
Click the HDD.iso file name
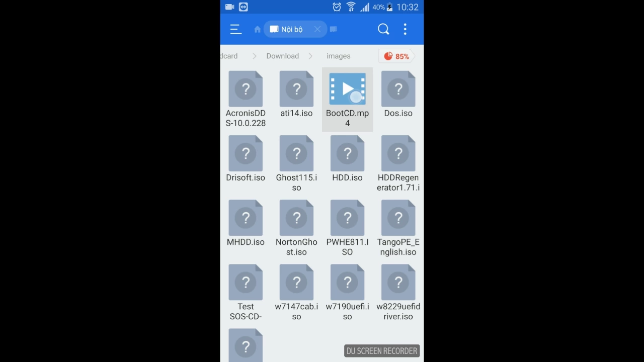tap(347, 177)
